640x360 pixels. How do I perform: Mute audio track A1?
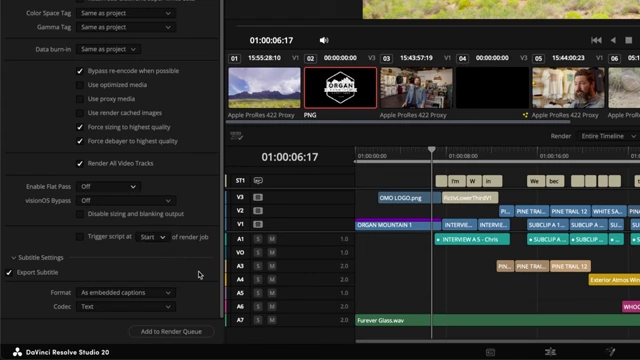(x=272, y=239)
